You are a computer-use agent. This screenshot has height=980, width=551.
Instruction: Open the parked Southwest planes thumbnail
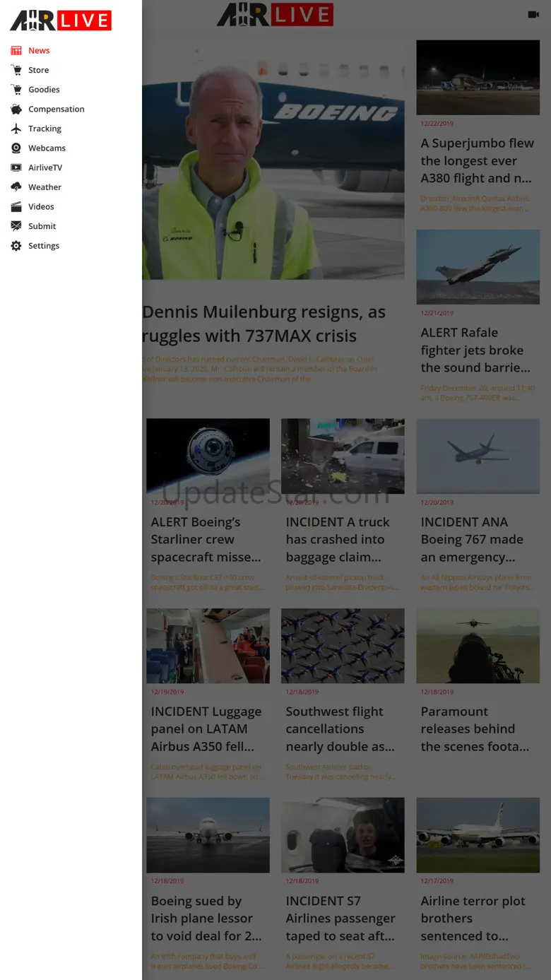click(x=343, y=646)
